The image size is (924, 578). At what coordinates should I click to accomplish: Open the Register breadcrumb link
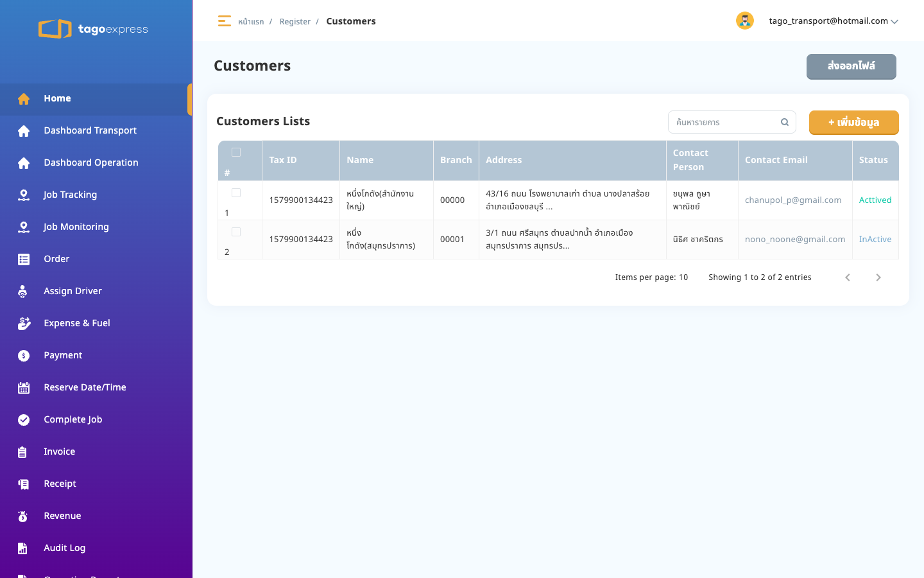[x=295, y=22]
